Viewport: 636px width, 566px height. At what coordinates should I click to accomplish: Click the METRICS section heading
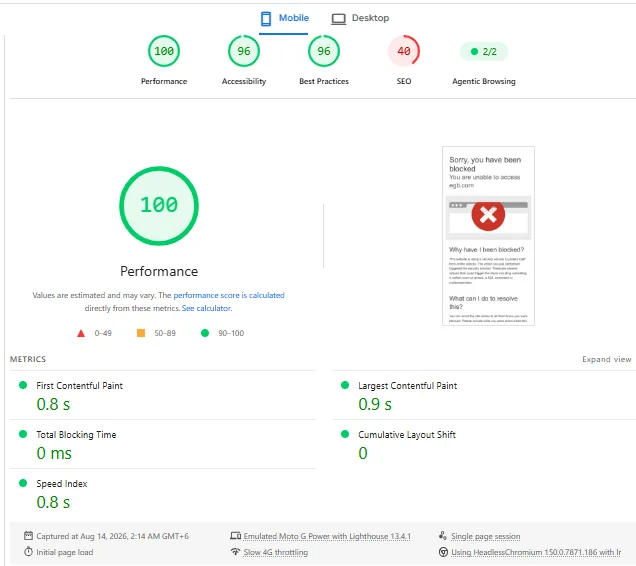pyautogui.click(x=28, y=359)
